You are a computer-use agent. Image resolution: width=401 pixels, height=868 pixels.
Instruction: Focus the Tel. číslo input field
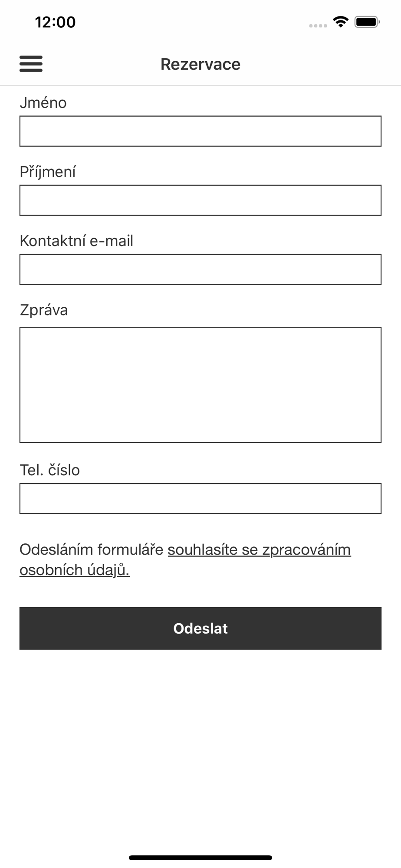click(200, 498)
